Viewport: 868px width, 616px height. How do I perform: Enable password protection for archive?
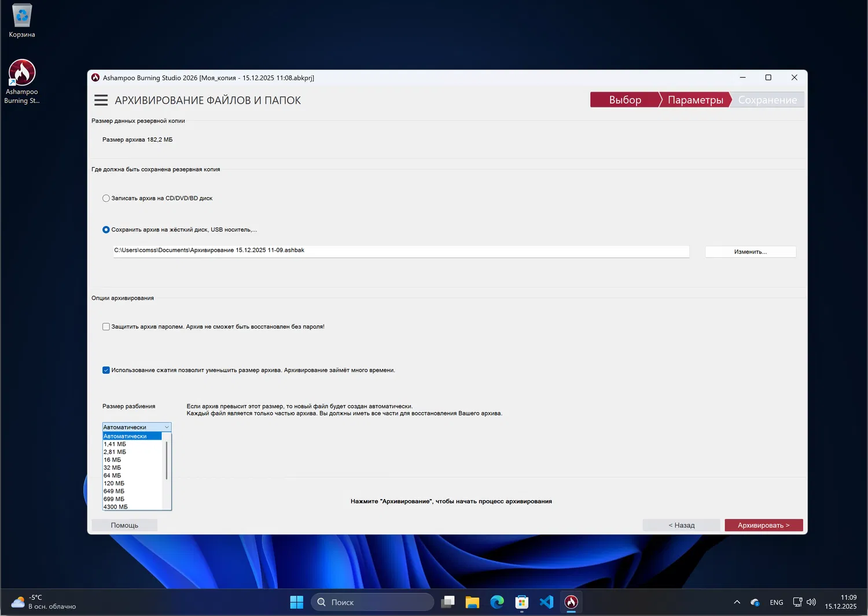[x=106, y=327]
